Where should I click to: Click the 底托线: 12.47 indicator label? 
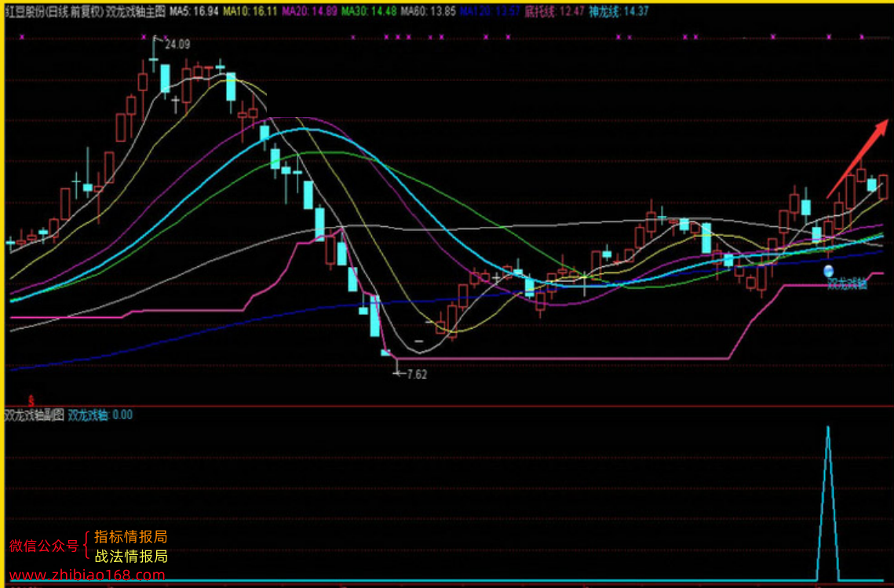coord(554,11)
